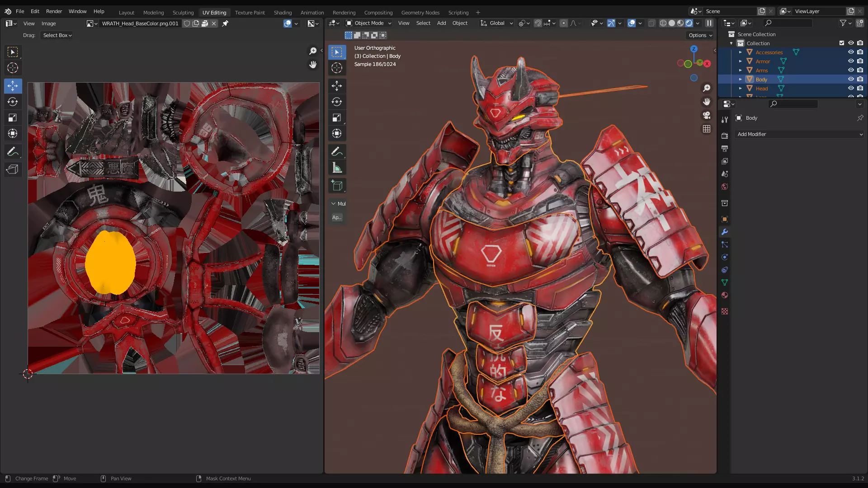Select the 2D Cursor tool in UV editor
The height and width of the screenshot is (488, 868).
tap(13, 68)
